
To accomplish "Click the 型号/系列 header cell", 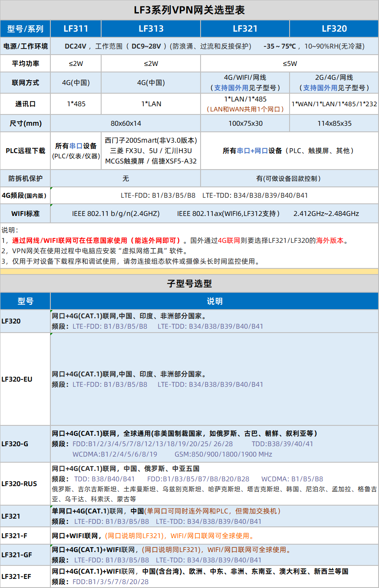I will click(x=25, y=29).
